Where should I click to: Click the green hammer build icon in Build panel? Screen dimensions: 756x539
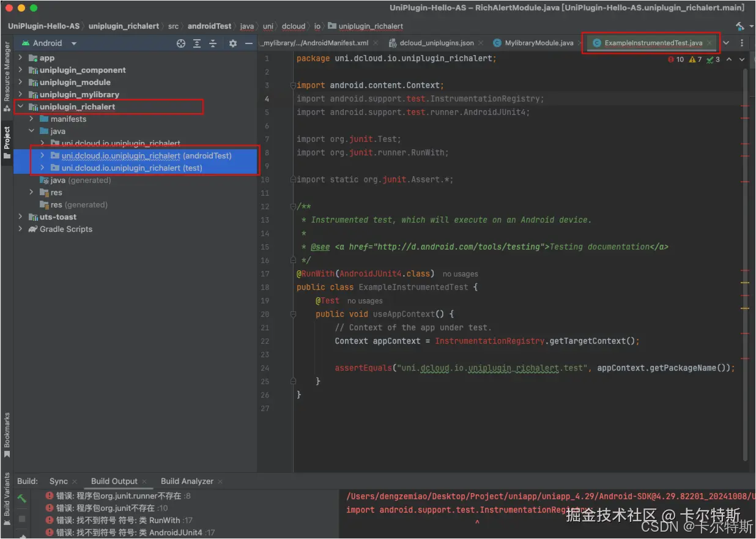(x=22, y=499)
